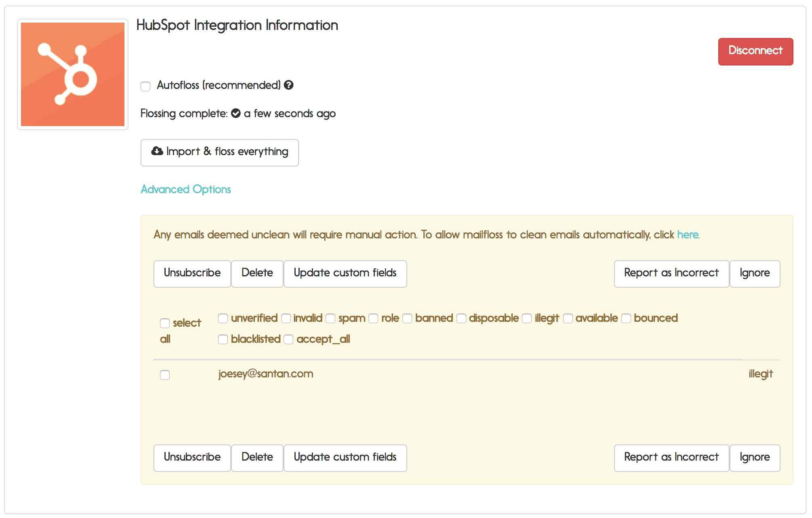Click the 'here' auto-clean link
Viewport: 812px width, 518px height.
[688, 235]
